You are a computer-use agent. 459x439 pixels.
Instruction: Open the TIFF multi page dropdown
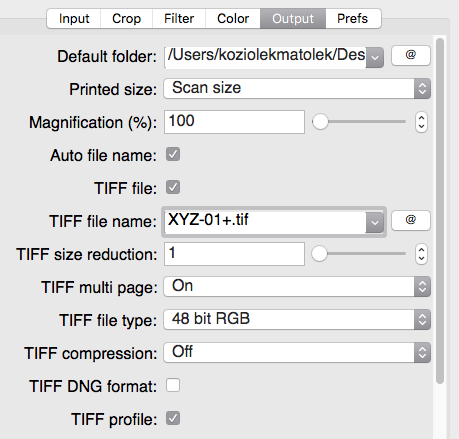[297, 287]
